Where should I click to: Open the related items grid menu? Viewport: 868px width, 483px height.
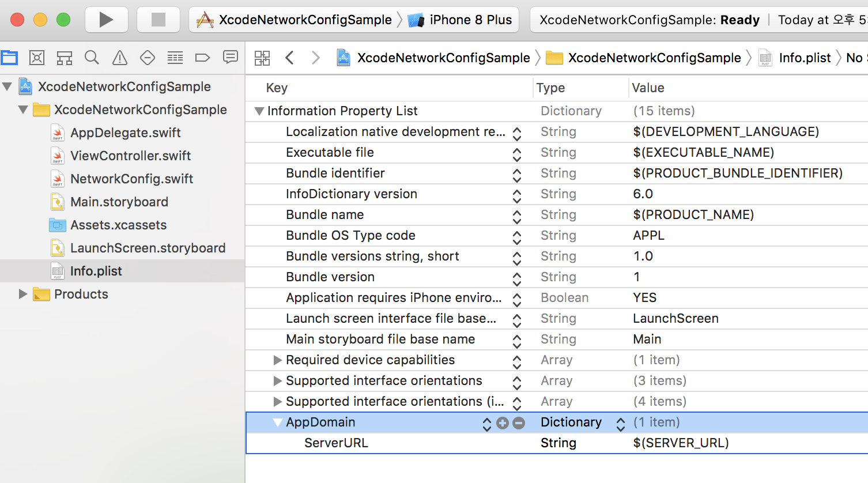coord(262,58)
